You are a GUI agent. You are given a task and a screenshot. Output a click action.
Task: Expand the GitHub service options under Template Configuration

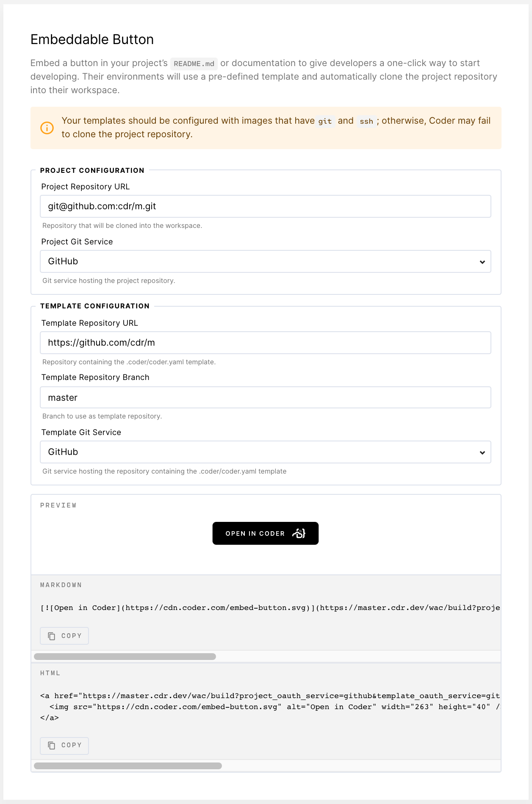[265, 452]
